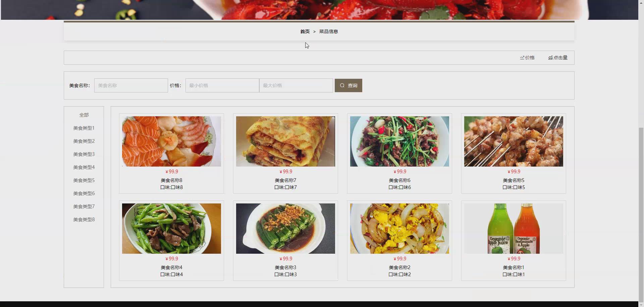
Task: Focus the 美食名称 input field
Action: [131, 85]
